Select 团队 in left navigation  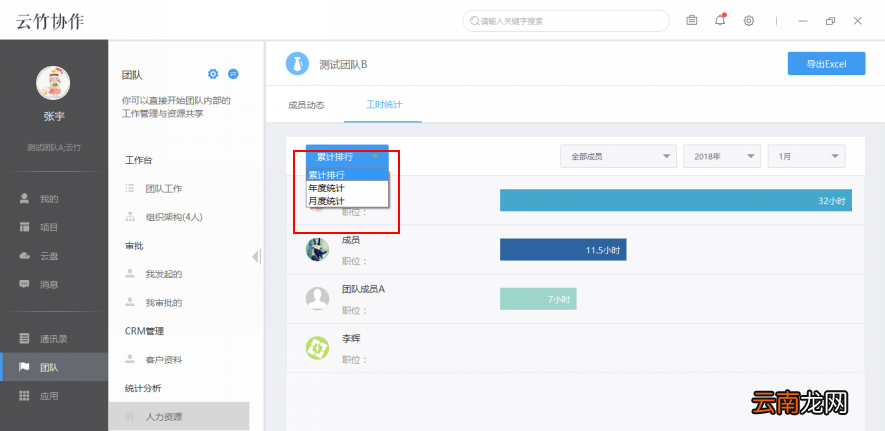click(x=54, y=367)
